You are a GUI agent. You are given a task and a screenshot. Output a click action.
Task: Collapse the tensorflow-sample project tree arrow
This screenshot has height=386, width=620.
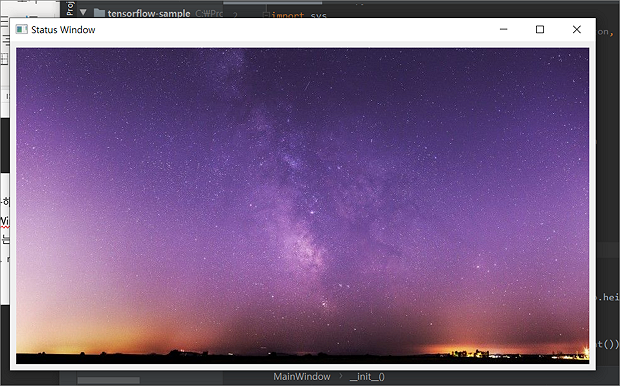[83, 12]
